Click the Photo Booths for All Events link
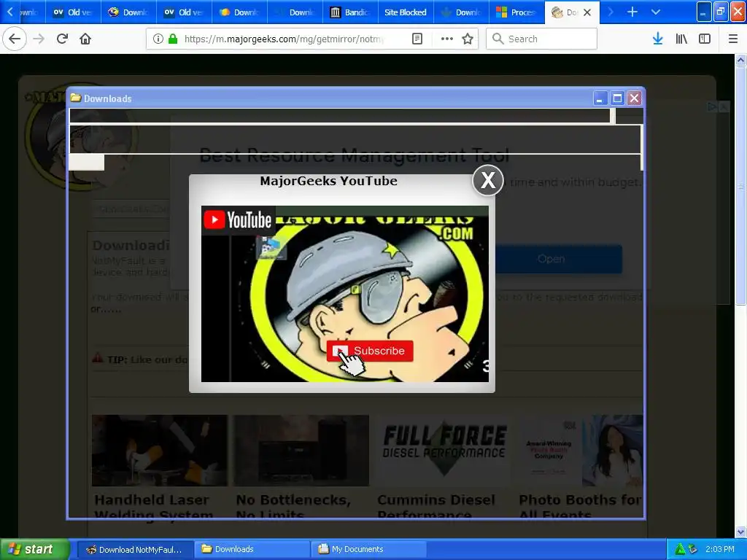The height and width of the screenshot is (560, 747). (580, 507)
